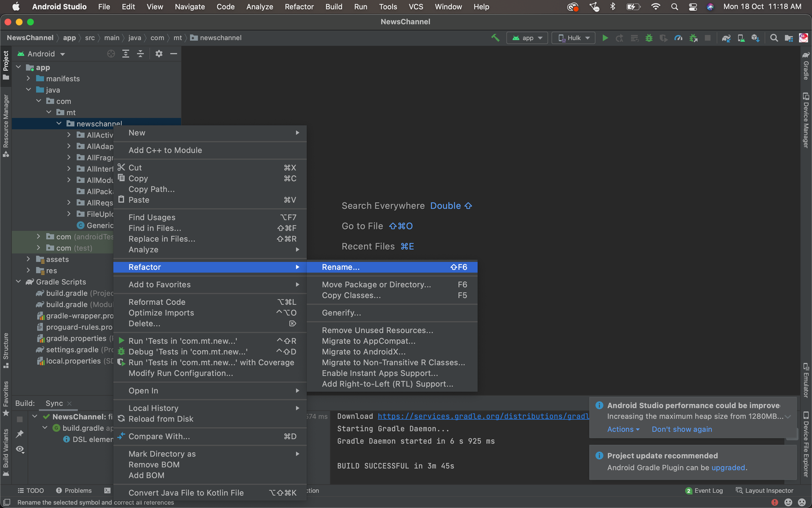Viewport: 812px width, 508px height.
Task: Click the Spotlight search icon in menu bar
Action: coord(674,7)
